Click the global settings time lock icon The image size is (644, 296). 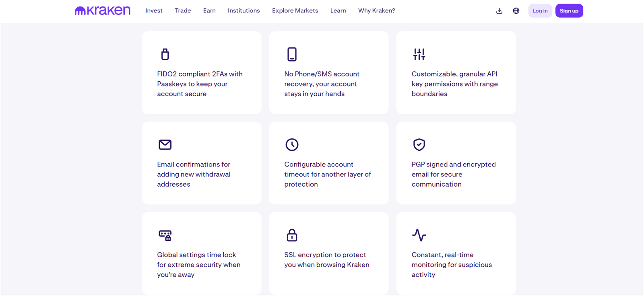tap(165, 235)
